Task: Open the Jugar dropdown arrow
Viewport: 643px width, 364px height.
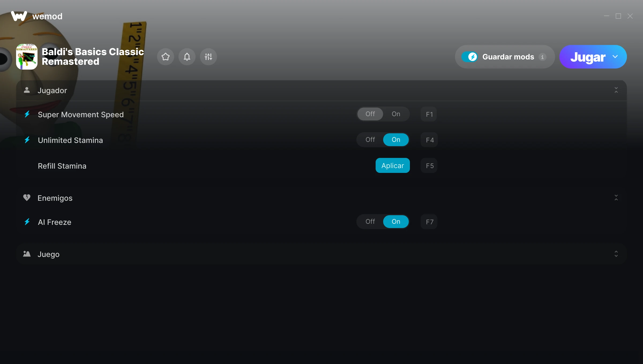Action: (615, 57)
